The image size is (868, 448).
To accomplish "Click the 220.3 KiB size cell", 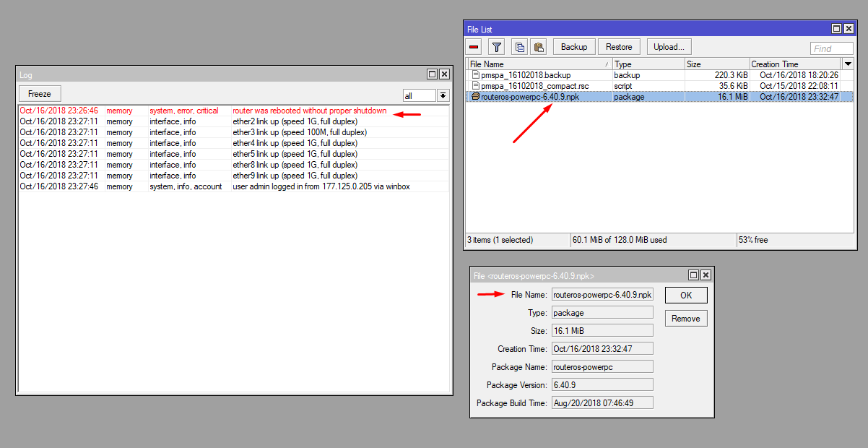I will pos(729,75).
